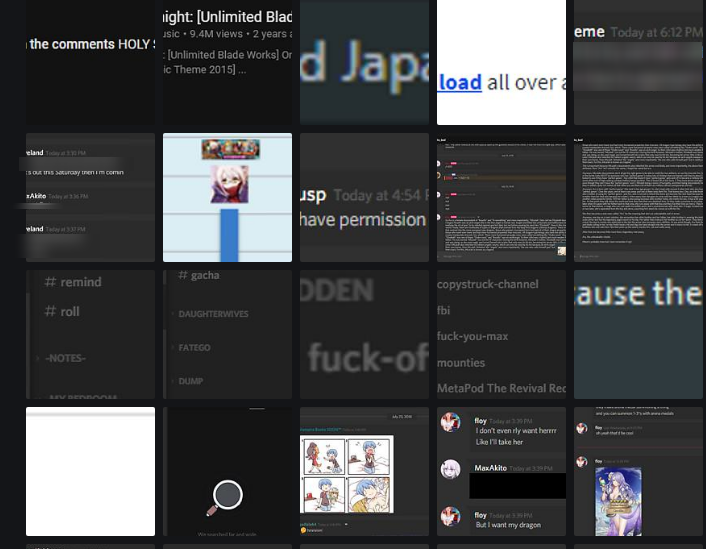706x549 pixels.
Task: Expand the FATEGO category
Action: (194, 348)
